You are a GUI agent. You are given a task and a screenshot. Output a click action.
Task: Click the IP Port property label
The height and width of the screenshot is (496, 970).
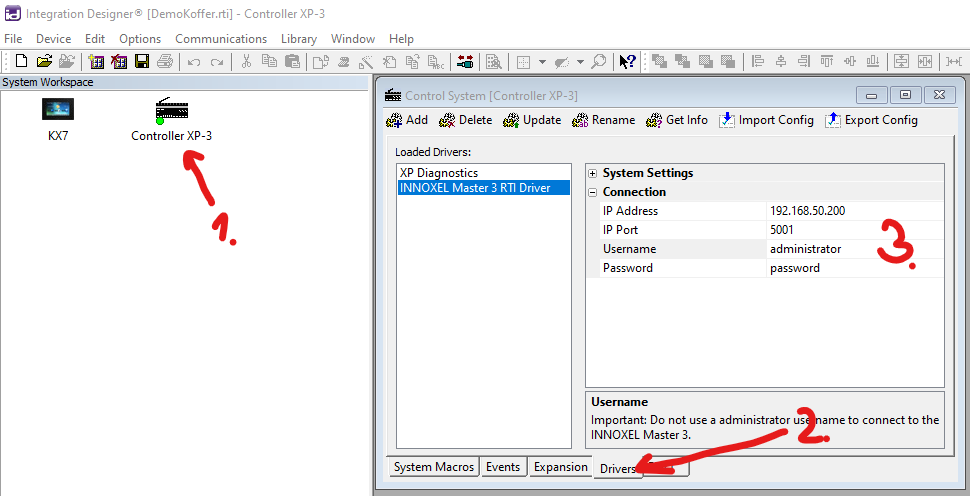tap(620, 230)
